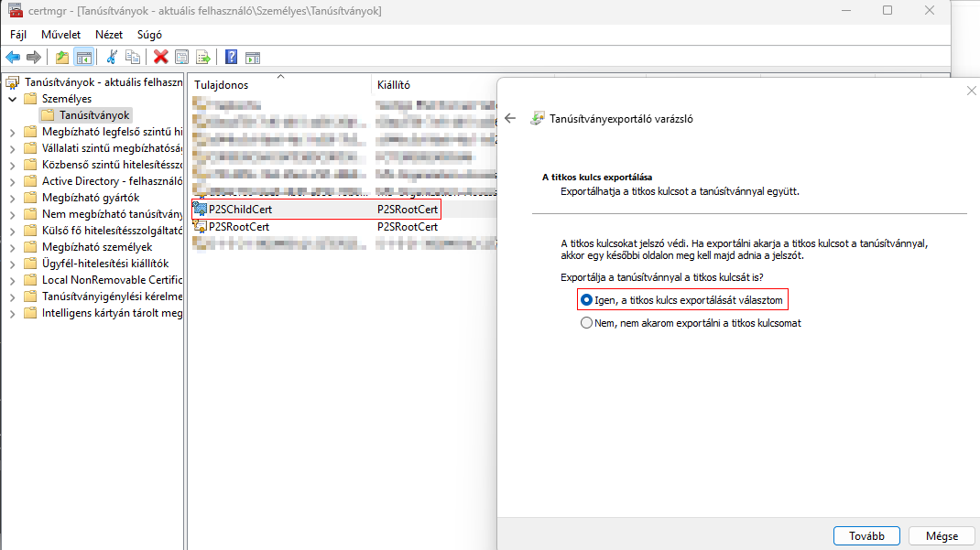Viewport: 980px width, 550px height.
Task: Click the Tovább button
Action: coord(866,536)
